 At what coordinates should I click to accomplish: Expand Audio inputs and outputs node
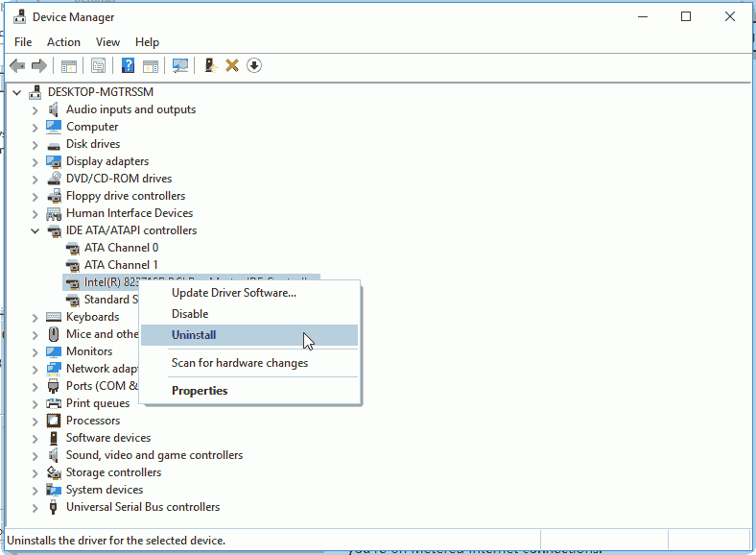pyautogui.click(x=35, y=110)
